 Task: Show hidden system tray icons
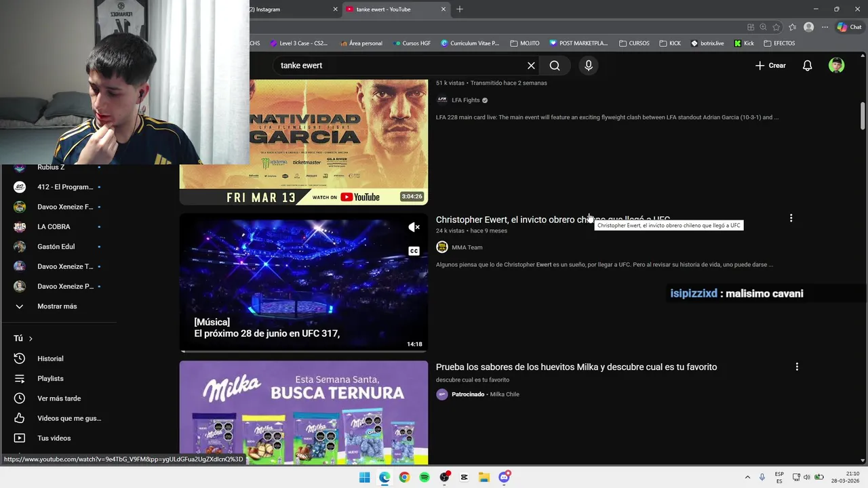747,477
